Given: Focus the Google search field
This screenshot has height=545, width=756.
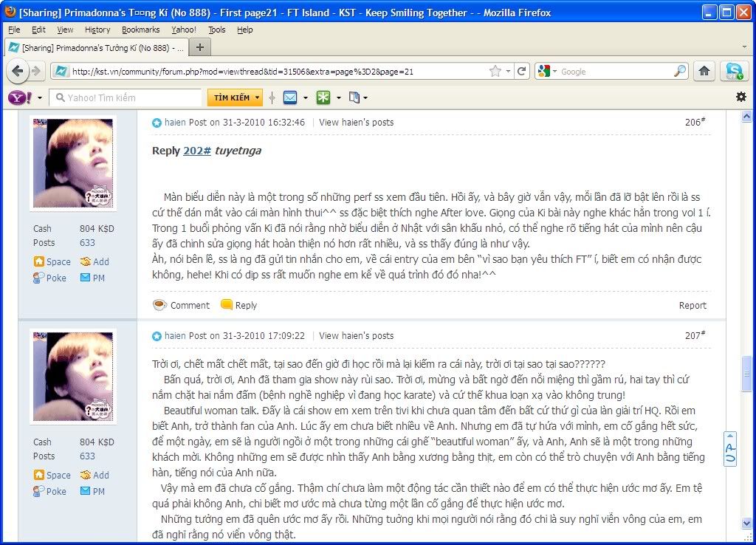Looking at the screenshot, I should pyautogui.click(x=616, y=72).
